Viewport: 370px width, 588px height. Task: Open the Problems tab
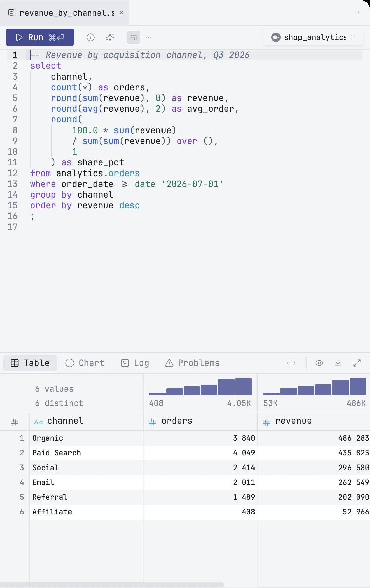(192, 363)
